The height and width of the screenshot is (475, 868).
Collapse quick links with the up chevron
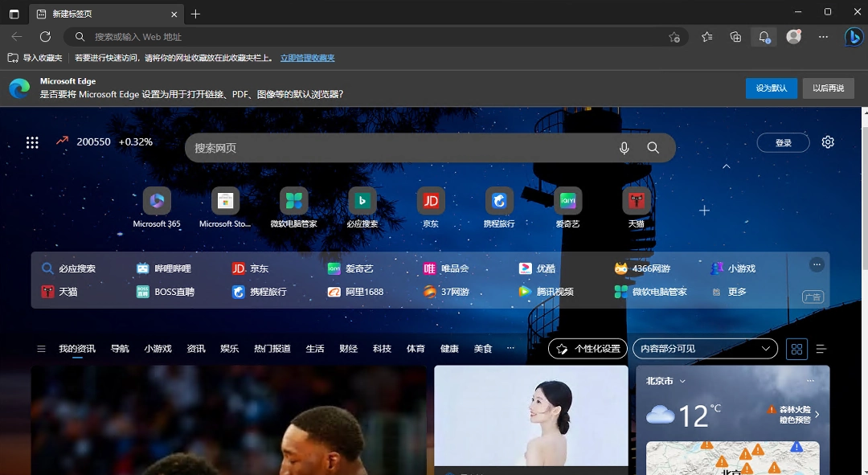click(727, 166)
